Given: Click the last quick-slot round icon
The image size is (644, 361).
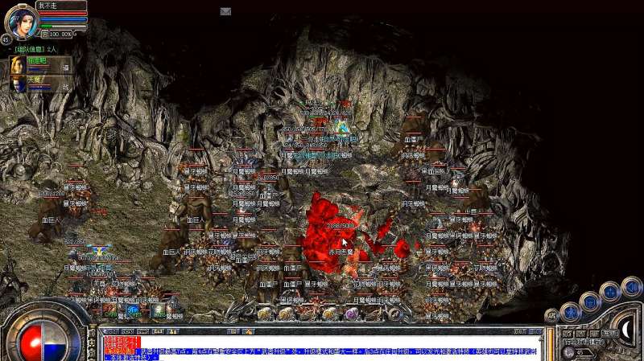Looking at the screenshot, I should click(394, 314).
